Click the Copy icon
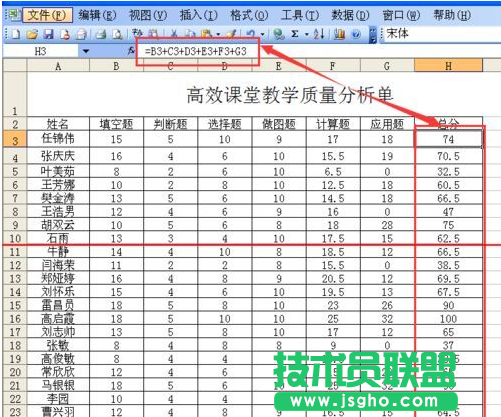This screenshot has height=417, width=501. point(190,34)
